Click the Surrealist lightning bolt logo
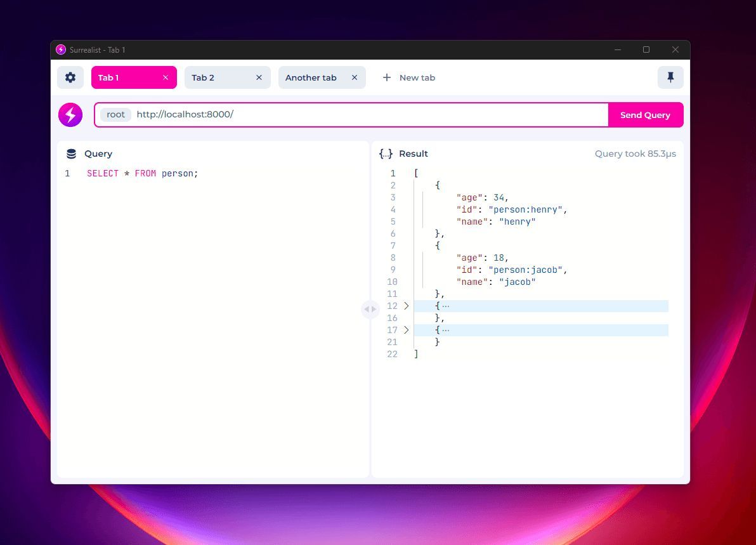The image size is (756, 545). [70, 115]
